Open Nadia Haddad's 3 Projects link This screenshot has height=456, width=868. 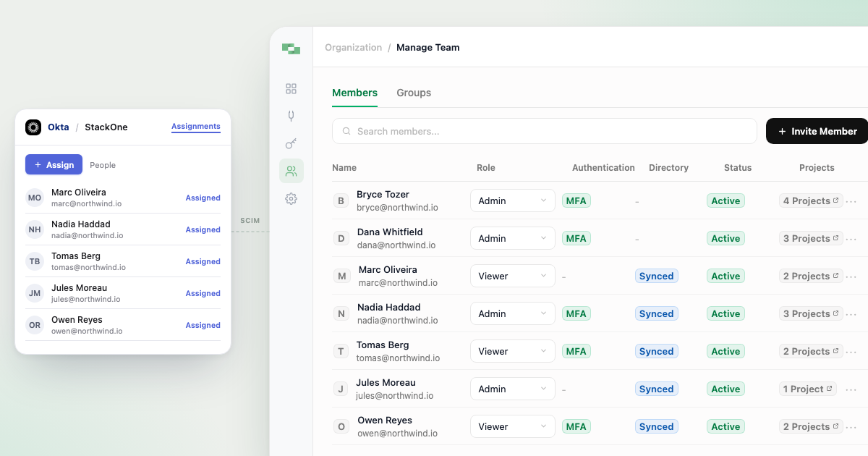(x=811, y=314)
